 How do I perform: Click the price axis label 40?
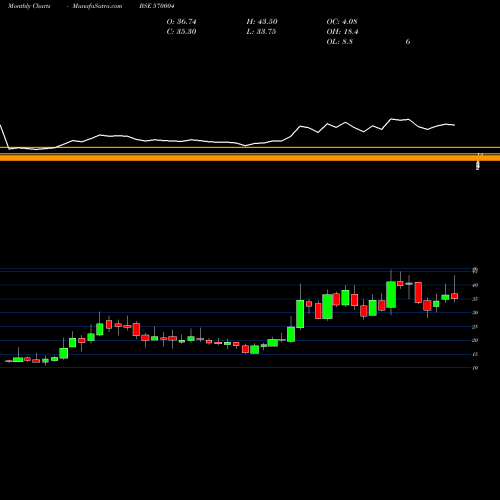(475, 285)
